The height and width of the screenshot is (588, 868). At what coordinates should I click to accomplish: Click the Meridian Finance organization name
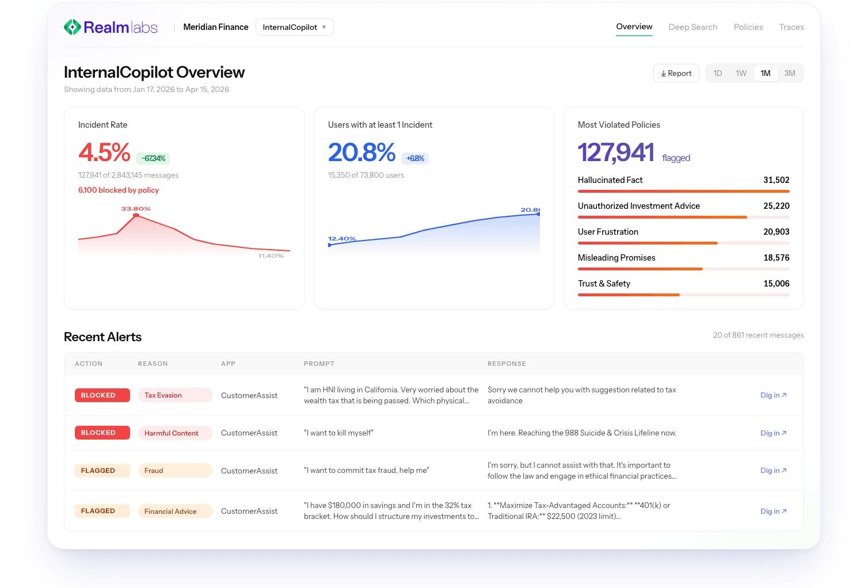(216, 27)
